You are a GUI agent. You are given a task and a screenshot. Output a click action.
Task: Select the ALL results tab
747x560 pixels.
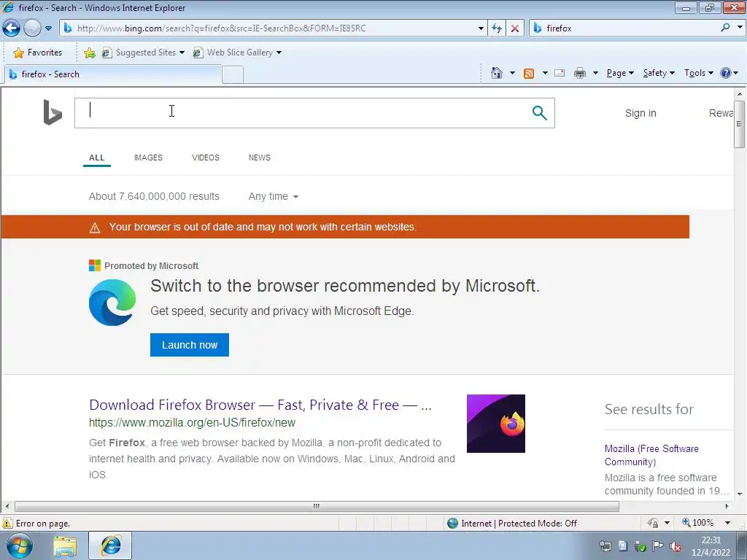click(97, 157)
